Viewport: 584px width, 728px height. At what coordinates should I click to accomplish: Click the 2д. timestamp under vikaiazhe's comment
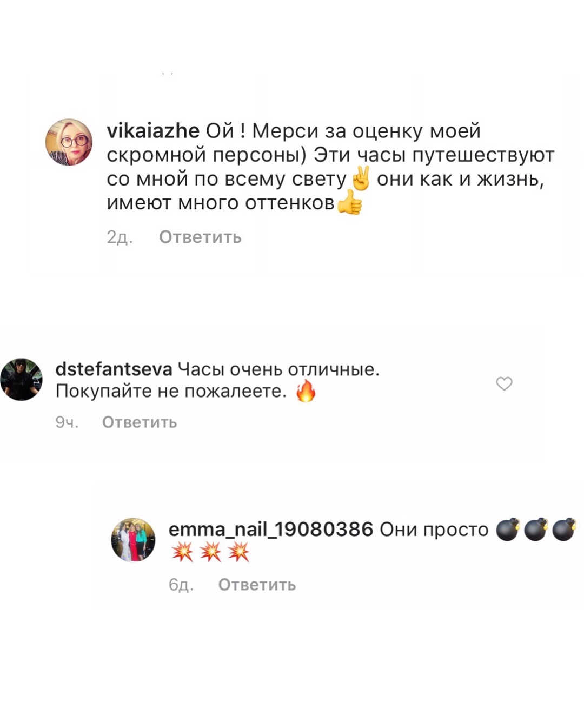click(120, 237)
